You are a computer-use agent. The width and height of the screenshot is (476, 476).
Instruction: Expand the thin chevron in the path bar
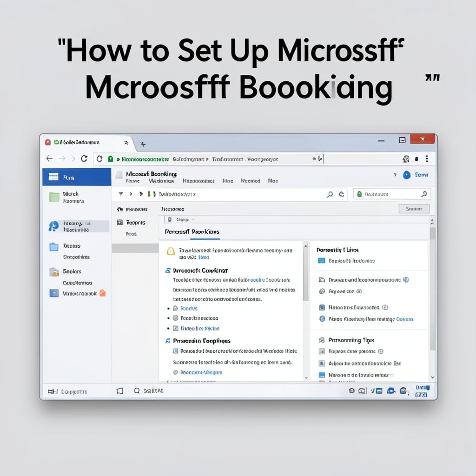click(131, 194)
